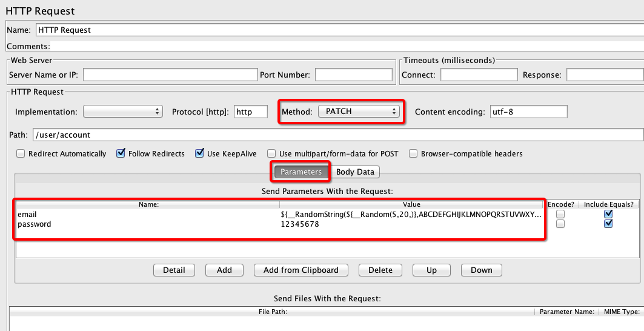The image size is (644, 331).
Task: Toggle Encode checkbox for email row
Action: point(561,215)
